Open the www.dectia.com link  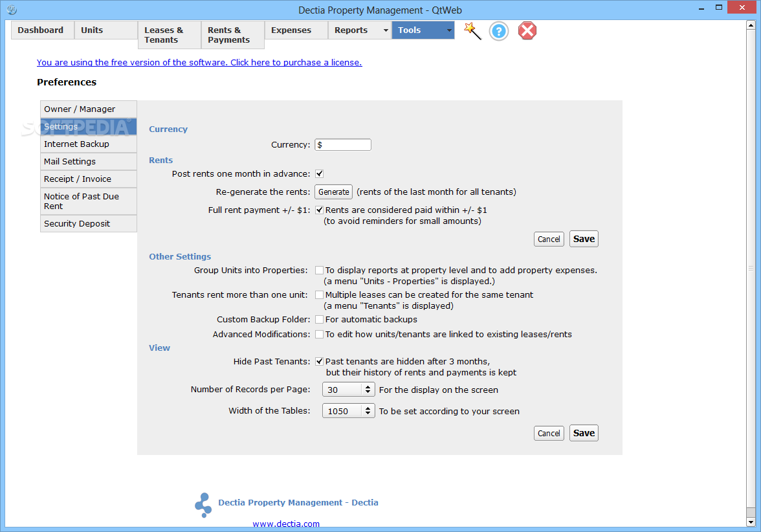[x=286, y=524]
